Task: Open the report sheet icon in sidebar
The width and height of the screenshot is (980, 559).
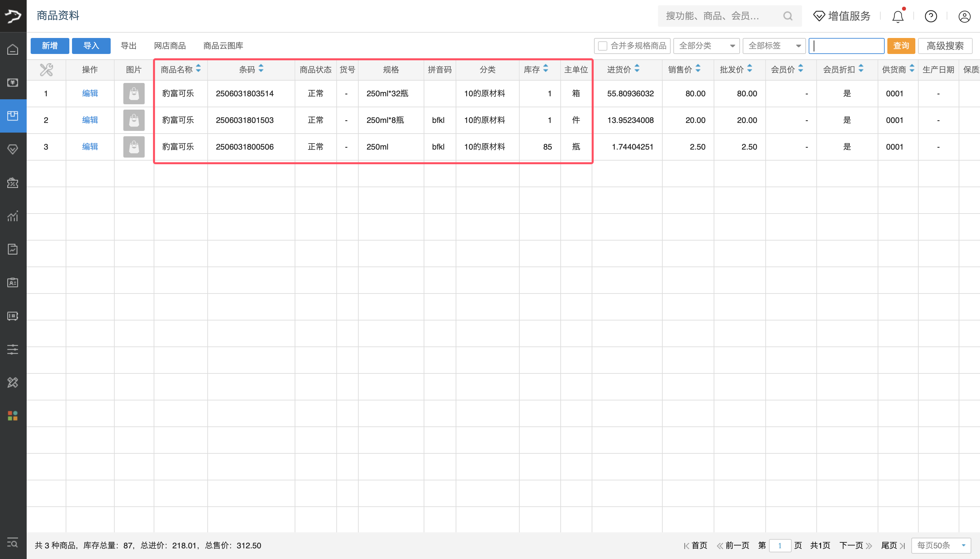Action: 13,249
